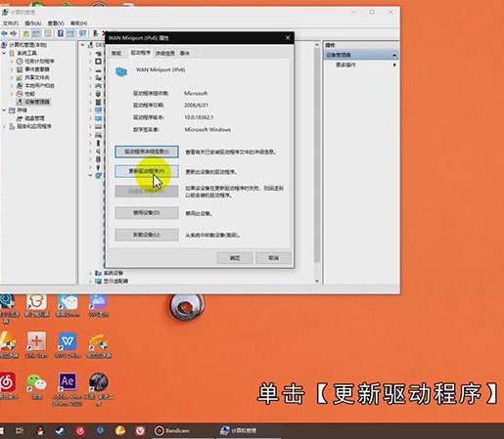Click the device list scrollbar down arrow

click(x=317, y=281)
